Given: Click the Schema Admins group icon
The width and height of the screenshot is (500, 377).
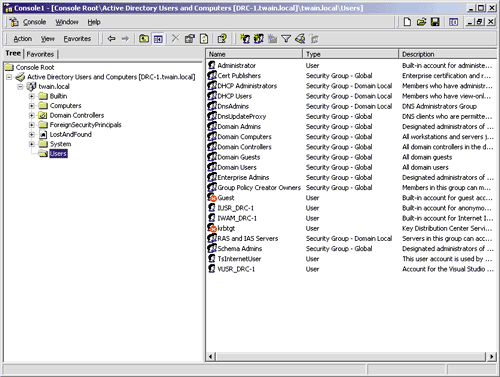Looking at the screenshot, I should coord(212,248).
